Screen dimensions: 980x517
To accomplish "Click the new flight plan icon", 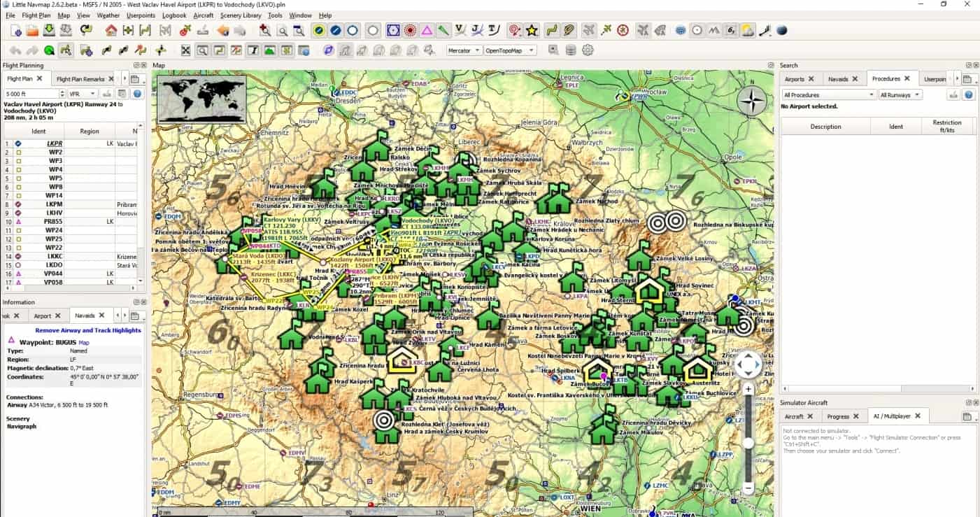I will tap(16, 30).
